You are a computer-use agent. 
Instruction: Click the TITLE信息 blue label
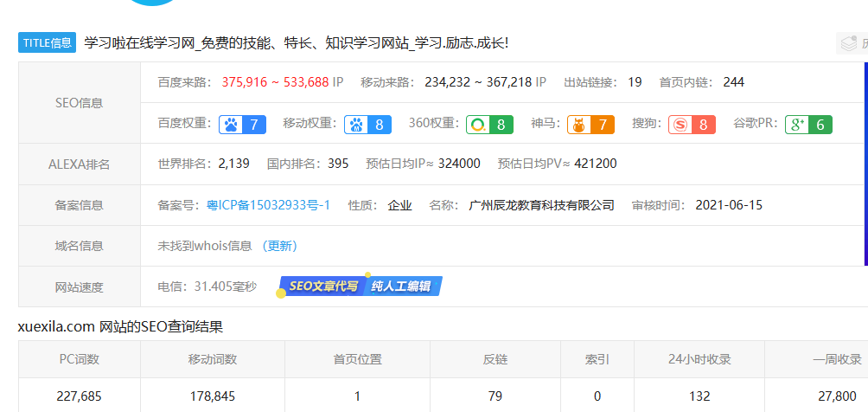pos(47,42)
